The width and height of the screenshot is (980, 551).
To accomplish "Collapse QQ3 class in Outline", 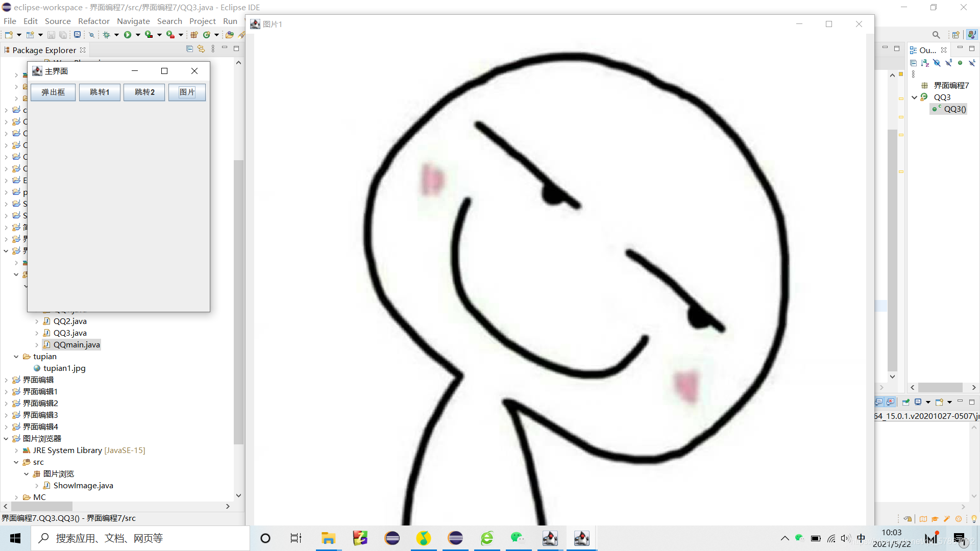I will coord(914,97).
